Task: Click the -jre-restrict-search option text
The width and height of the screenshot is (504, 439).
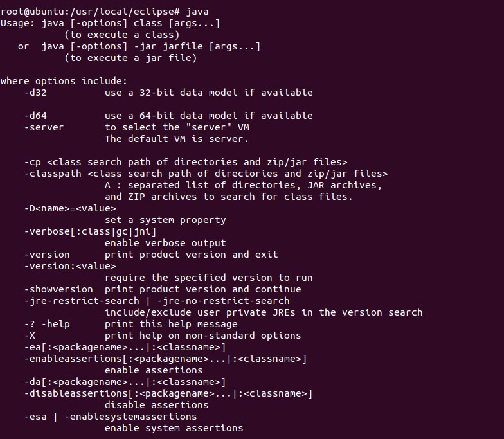Action: 82,301
